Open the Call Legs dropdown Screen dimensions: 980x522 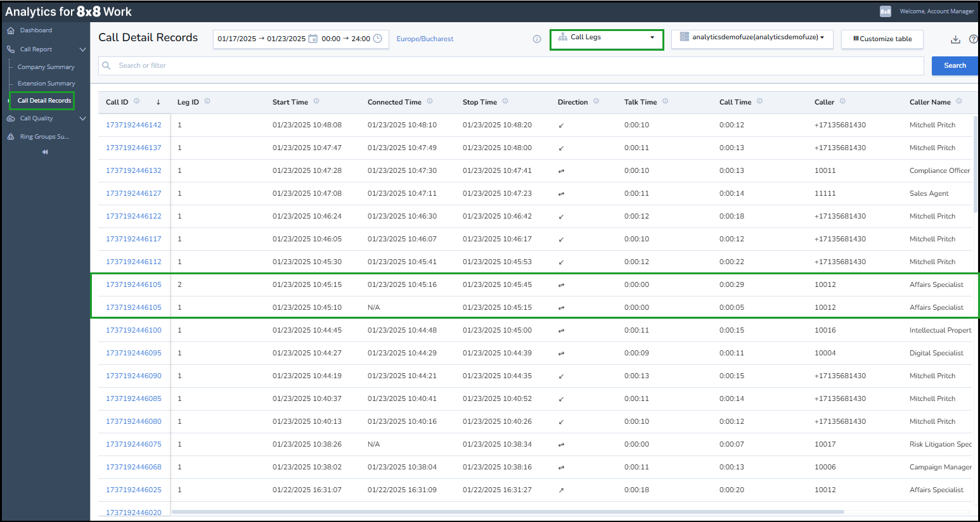607,39
